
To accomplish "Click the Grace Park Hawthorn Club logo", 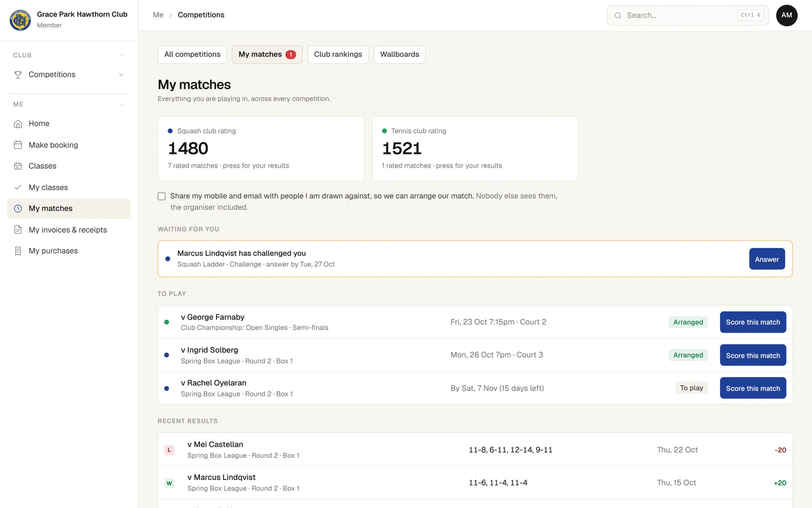I will (20, 20).
